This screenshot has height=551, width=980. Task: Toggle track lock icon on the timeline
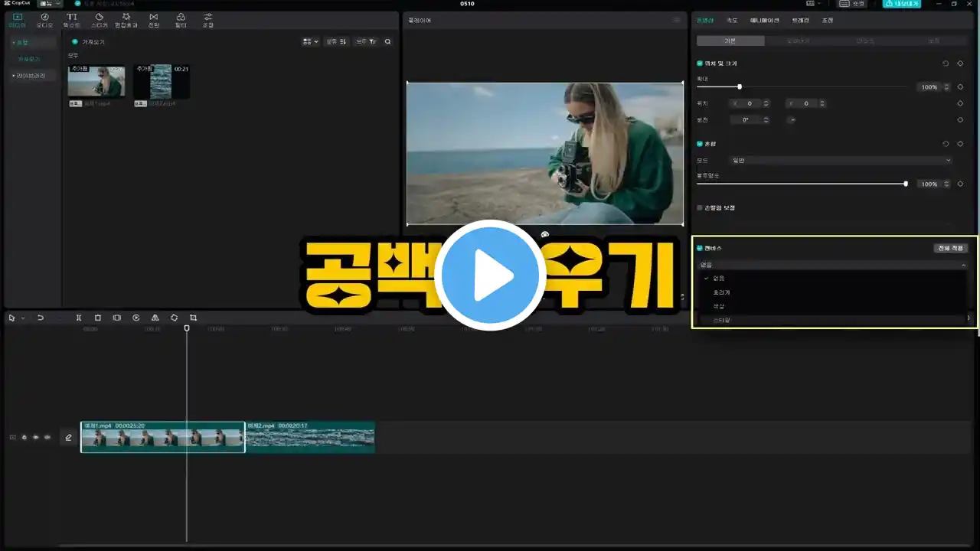coord(24,438)
